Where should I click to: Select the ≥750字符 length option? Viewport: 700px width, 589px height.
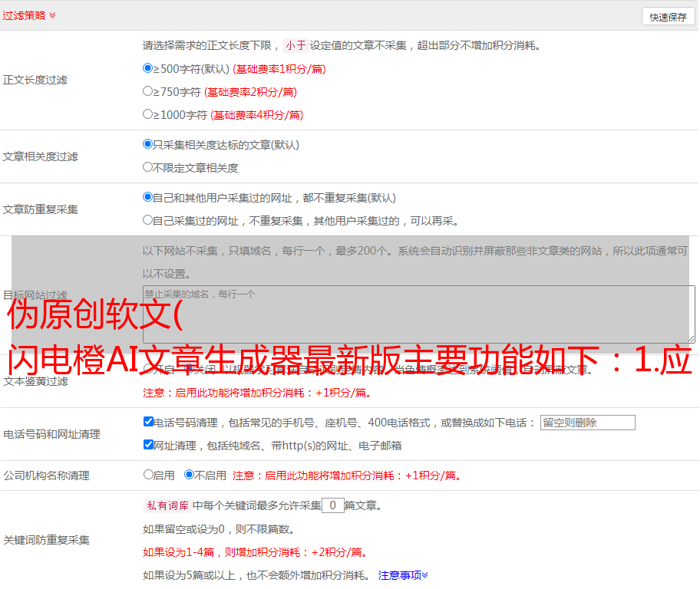[x=148, y=91]
